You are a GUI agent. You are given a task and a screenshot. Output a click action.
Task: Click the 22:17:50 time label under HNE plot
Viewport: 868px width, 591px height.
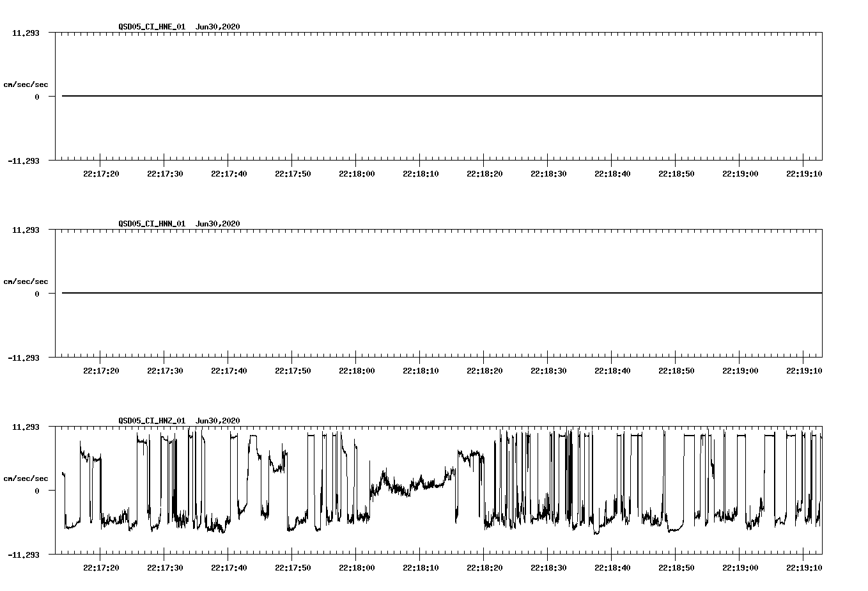click(293, 174)
